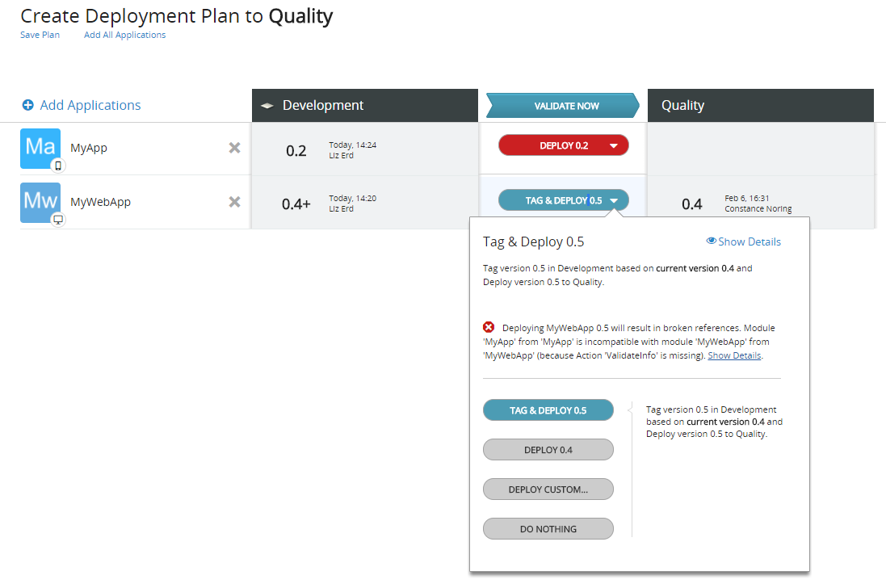Select the MyWebApp application icon
The image size is (886, 588).
point(40,202)
